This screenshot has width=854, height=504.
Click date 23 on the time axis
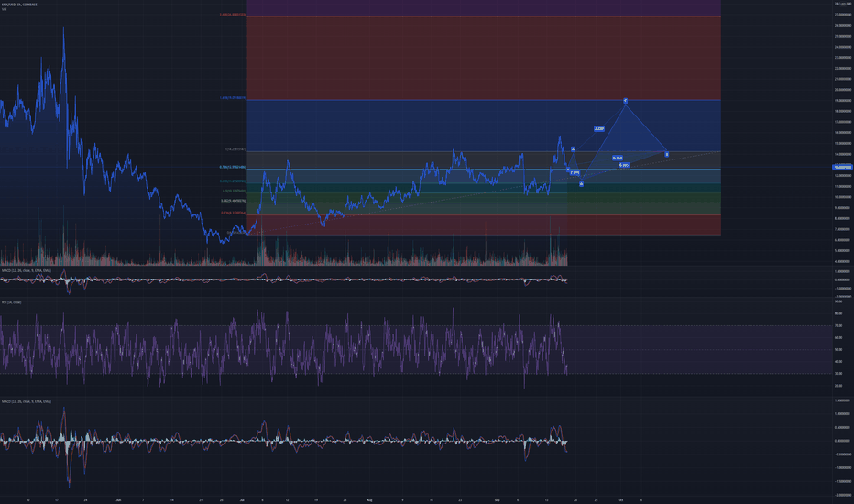tap(460, 499)
